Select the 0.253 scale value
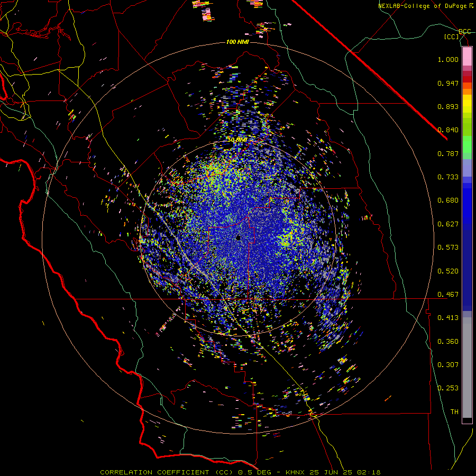Screen dimensions: 476x476 click(448, 388)
